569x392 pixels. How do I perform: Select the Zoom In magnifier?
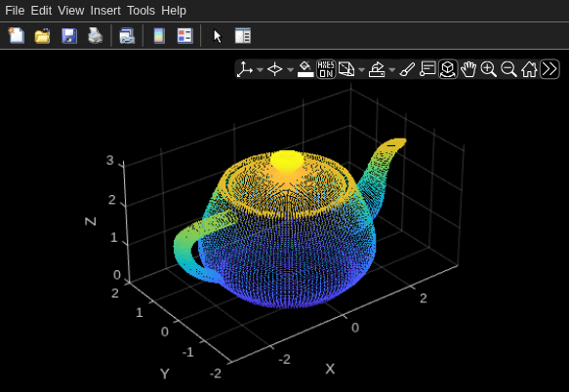coord(488,69)
